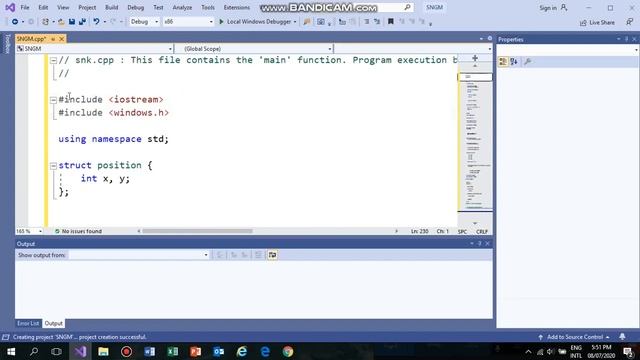The height and width of the screenshot is (360, 640).
Task: Click the search magnifier in the title bar
Action: (x=407, y=7)
